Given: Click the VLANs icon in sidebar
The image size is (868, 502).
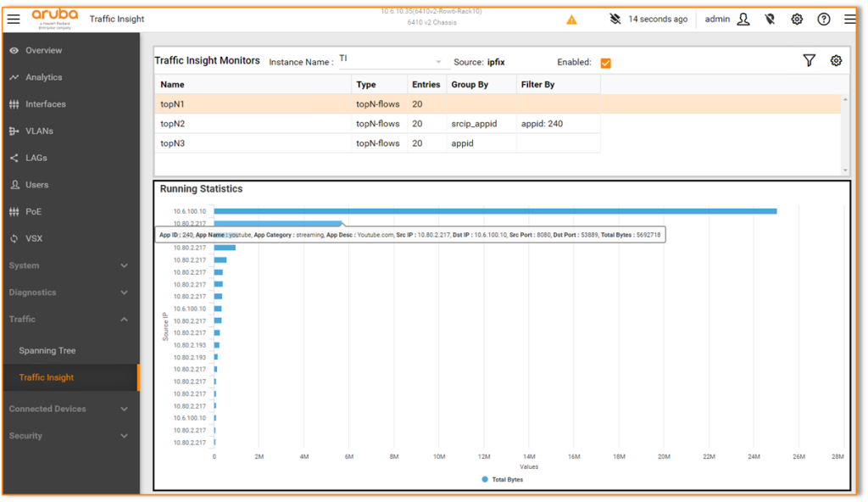Looking at the screenshot, I should point(14,131).
